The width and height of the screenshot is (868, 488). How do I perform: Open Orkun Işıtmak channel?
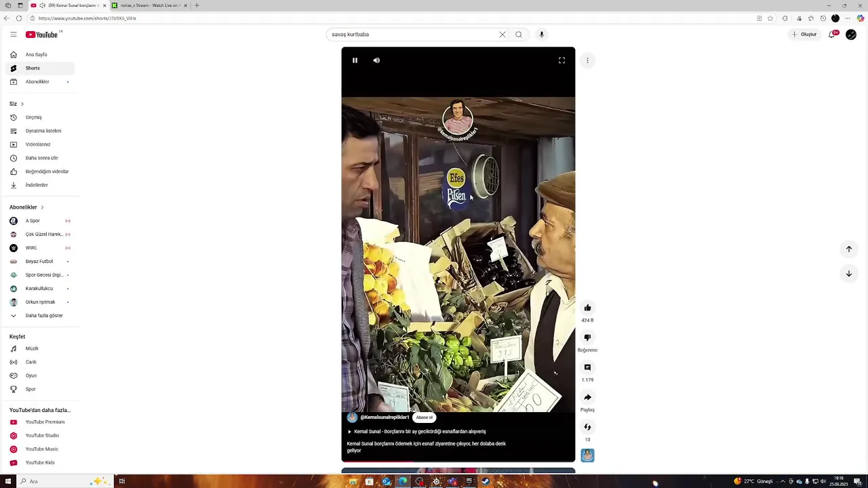[41, 302]
